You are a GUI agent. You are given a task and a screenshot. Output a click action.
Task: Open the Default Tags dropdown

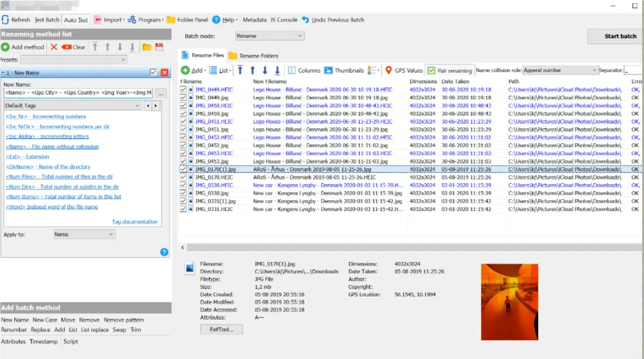(x=73, y=106)
